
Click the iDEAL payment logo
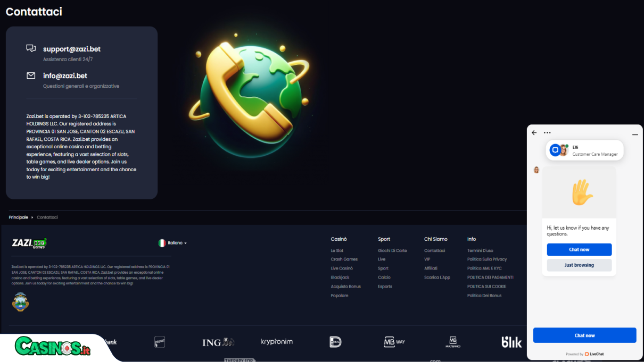tap(335, 342)
